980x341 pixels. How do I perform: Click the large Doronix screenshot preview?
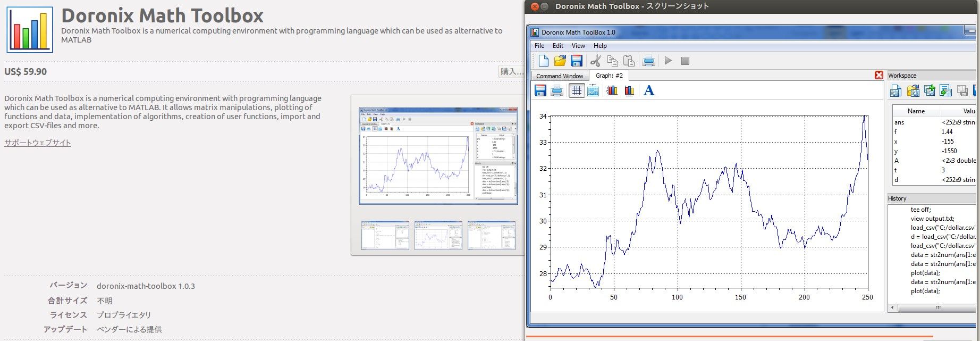438,155
